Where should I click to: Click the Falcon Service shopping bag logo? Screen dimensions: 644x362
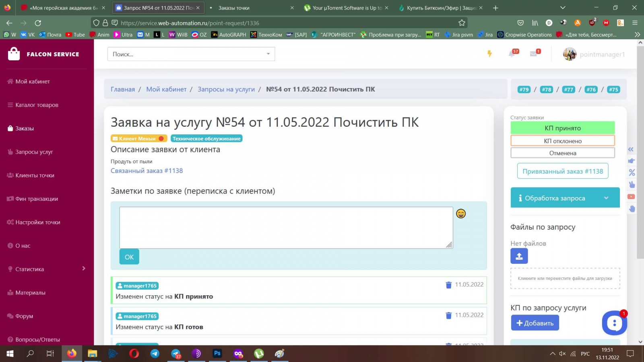(14, 54)
